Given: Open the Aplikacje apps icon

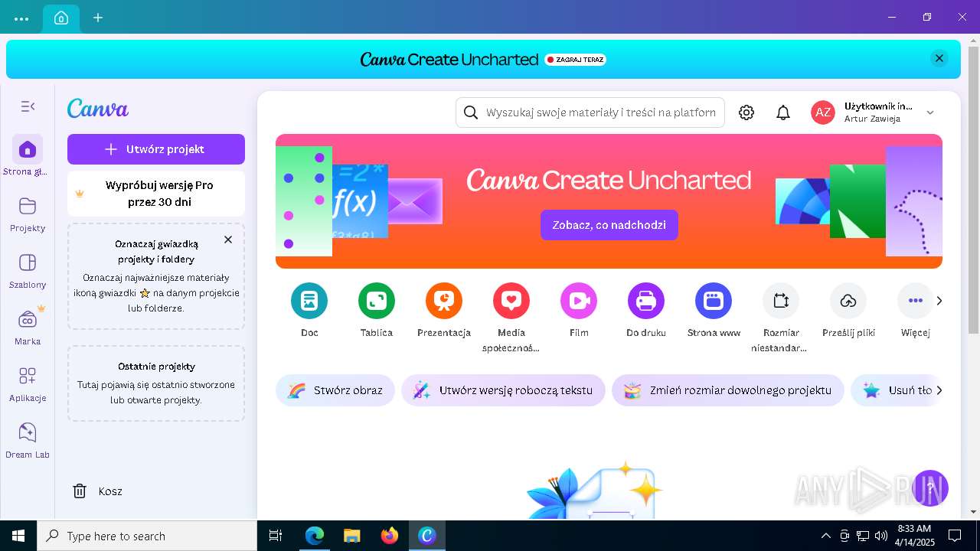Looking at the screenshot, I should click(28, 376).
